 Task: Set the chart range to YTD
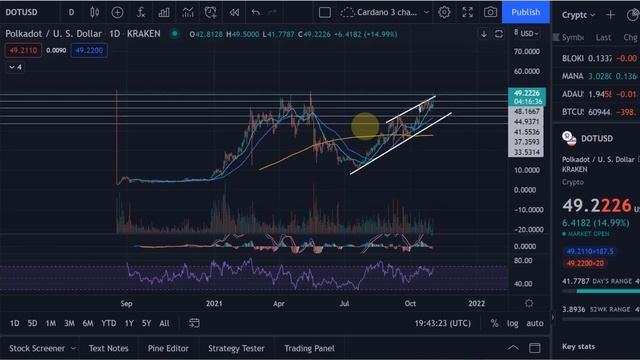click(109, 323)
